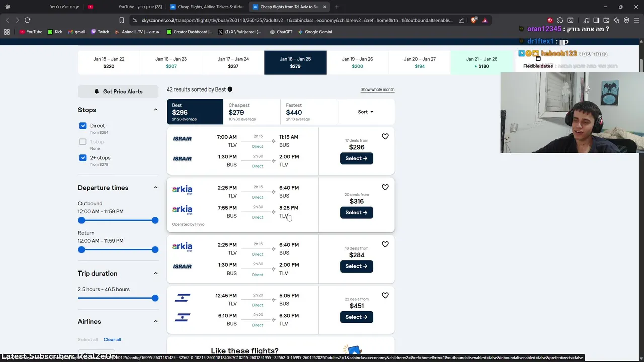644x362 pixels.
Task: Select the $284 Arkia and Israir flight
Action: 356,266
